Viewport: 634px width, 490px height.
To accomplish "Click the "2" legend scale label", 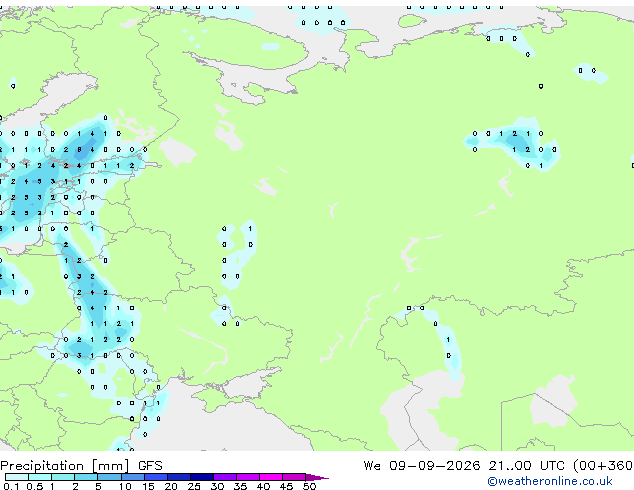I will coord(75,486).
